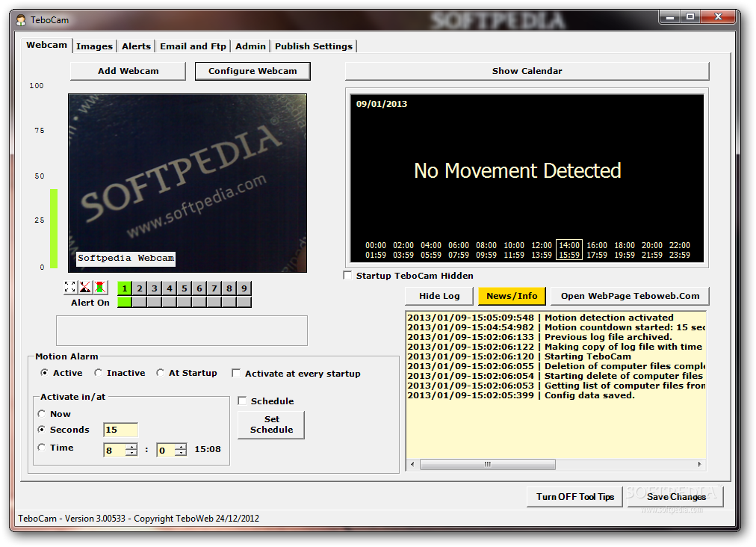Decrease the minute spinner value
The image size is (756, 547).
[180, 453]
